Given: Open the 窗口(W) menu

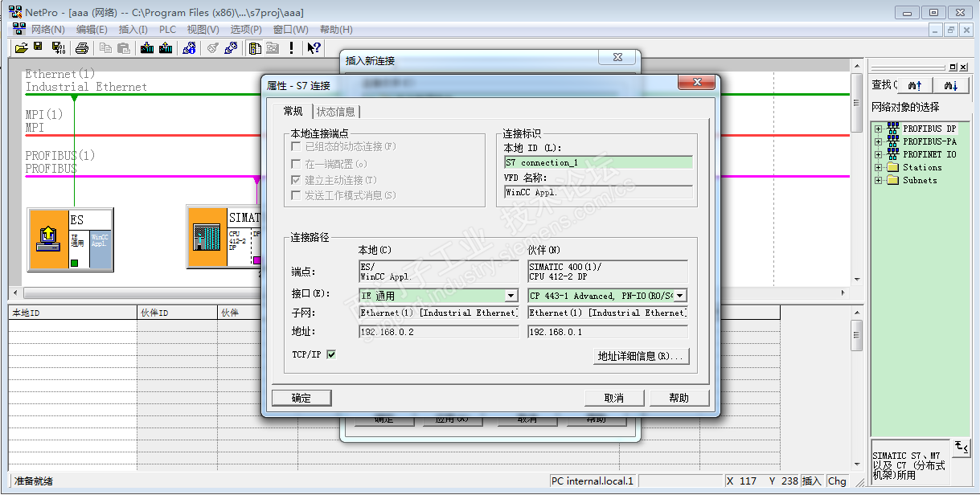Looking at the screenshot, I should (x=290, y=29).
